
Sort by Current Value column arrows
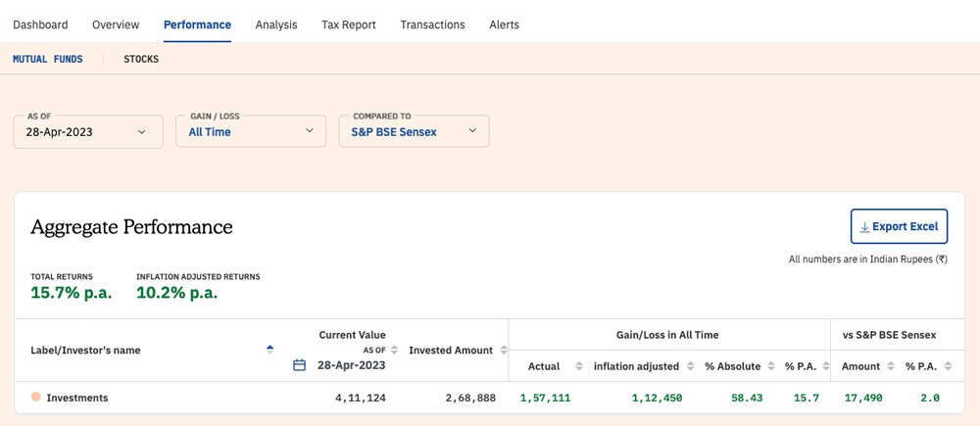[x=394, y=350]
